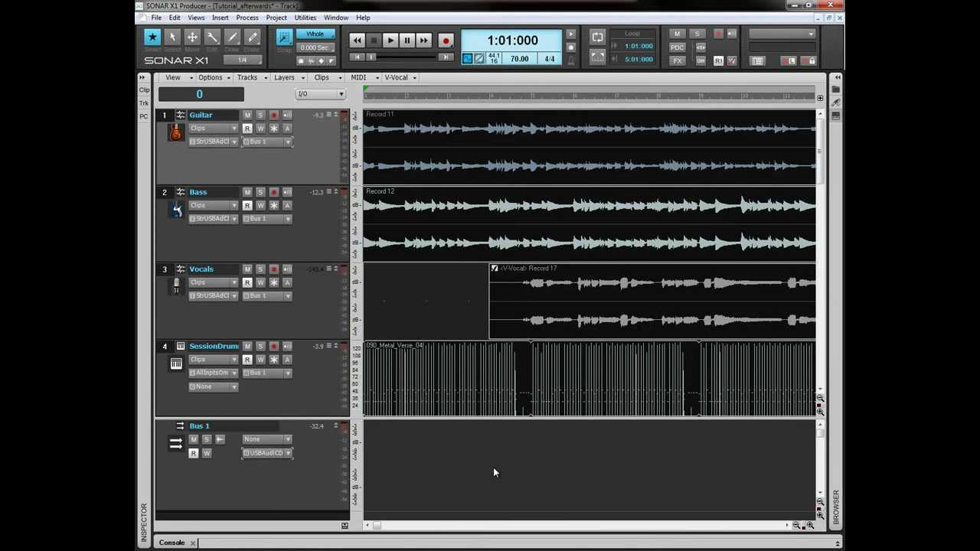Open the Utilities menu

(x=305, y=18)
